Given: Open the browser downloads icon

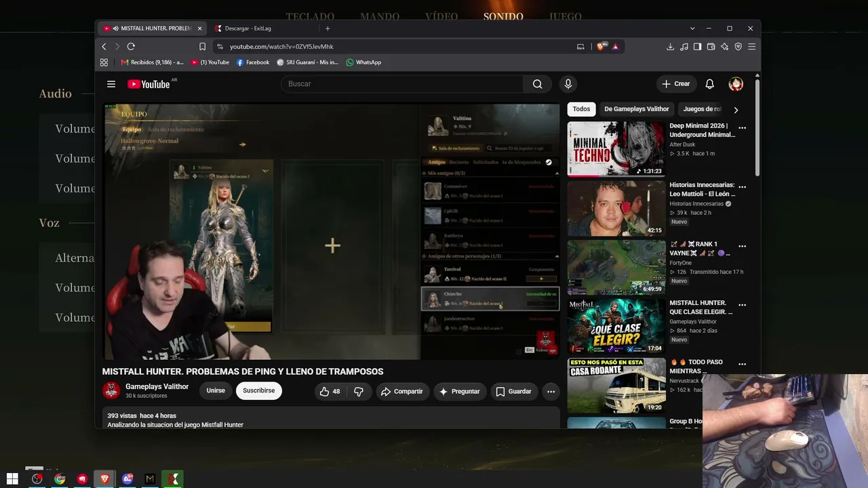Looking at the screenshot, I should pyautogui.click(x=670, y=47).
